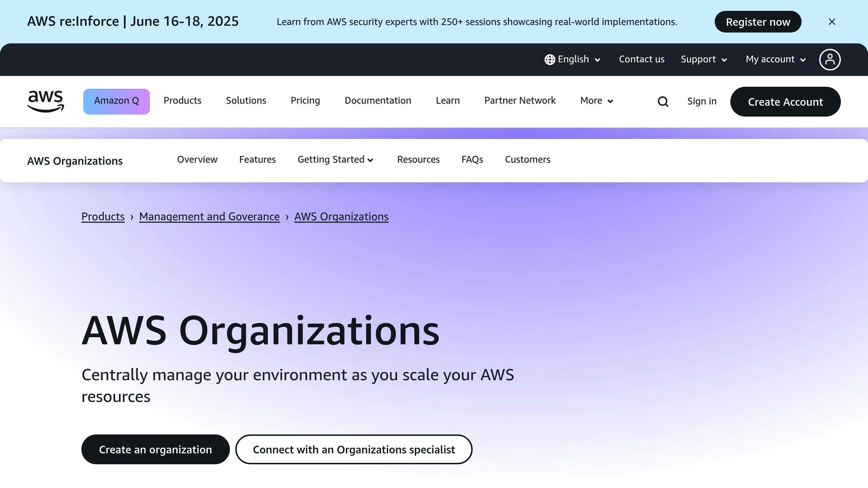
Task: Click AWS Organizations sub-navigation title
Action: [x=75, y=161]
